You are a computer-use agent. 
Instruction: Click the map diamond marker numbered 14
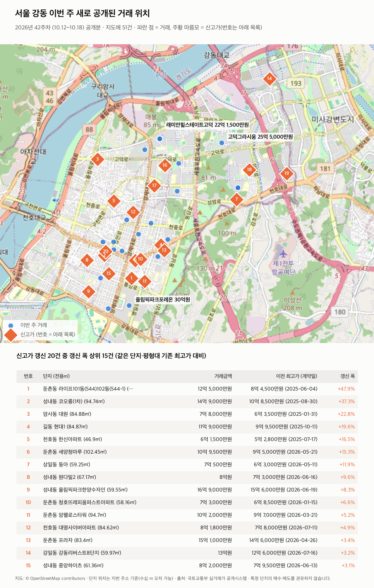point(269,79)
